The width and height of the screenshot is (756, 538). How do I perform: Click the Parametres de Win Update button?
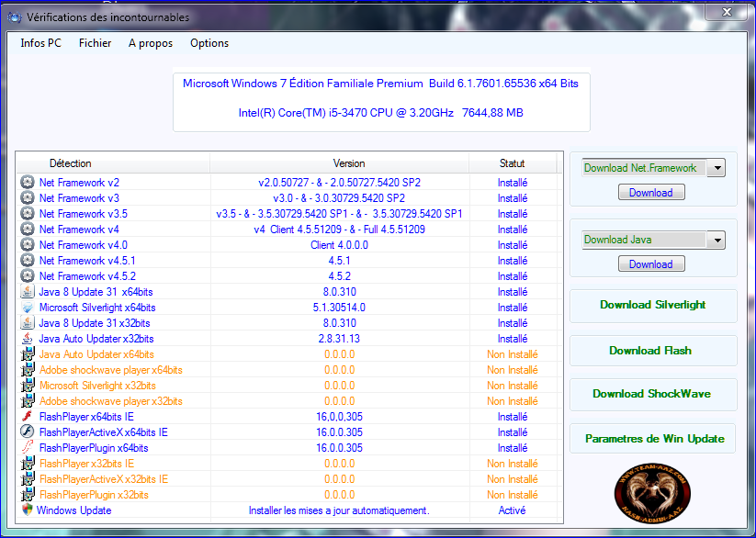[653, 439]
